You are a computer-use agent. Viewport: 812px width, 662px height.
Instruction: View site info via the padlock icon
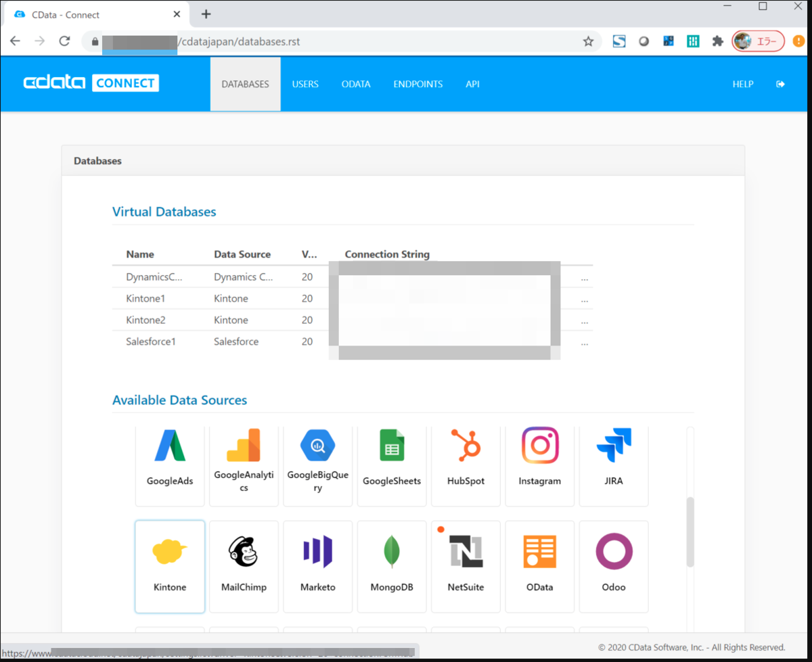[x=95, y=41]
